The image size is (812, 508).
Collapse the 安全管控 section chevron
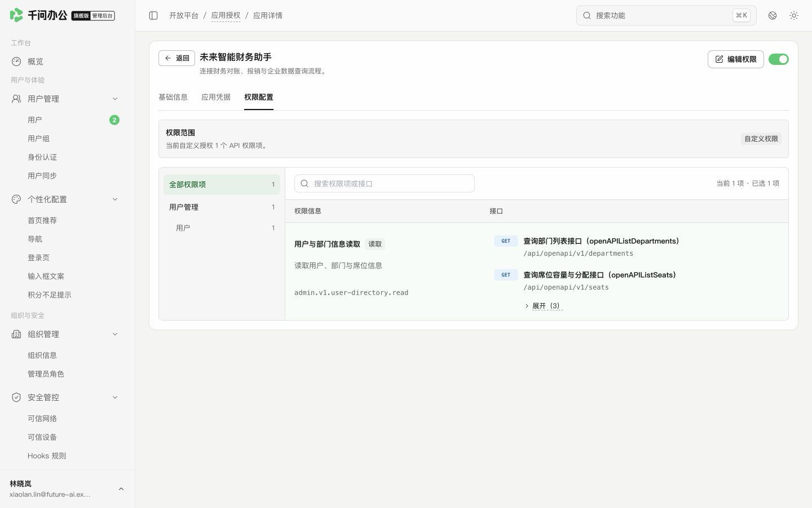[115, 397]
